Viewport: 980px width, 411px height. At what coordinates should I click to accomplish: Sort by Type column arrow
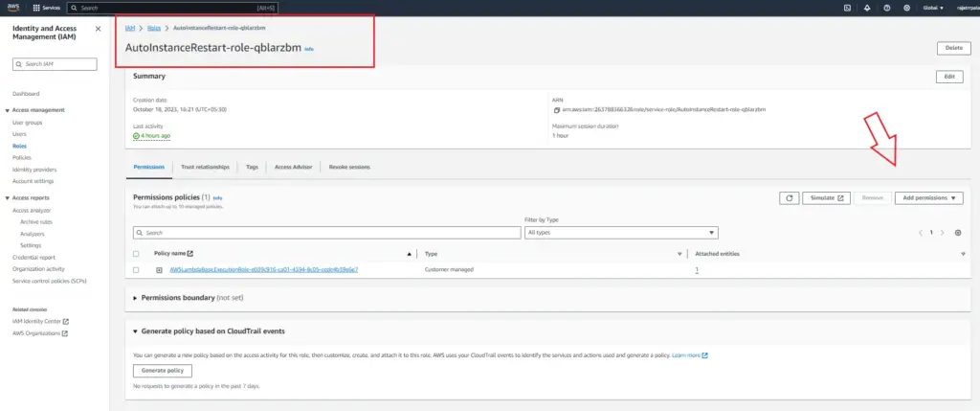(679, 254)
